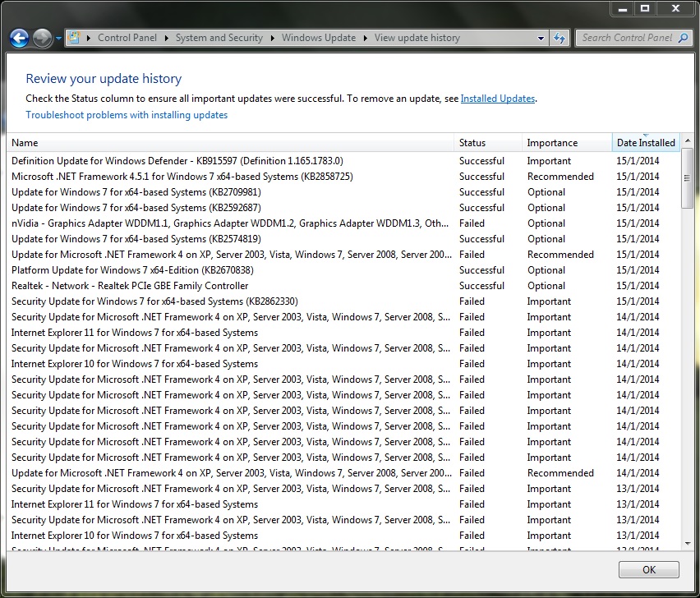Viewport: 700px width, 598px height.
Task: Open the address bar history dropdown arrow
Action: [541, 38]
